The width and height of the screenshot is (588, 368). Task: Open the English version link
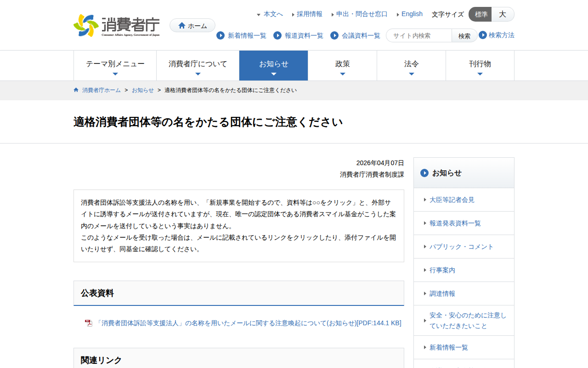point(412,14)
